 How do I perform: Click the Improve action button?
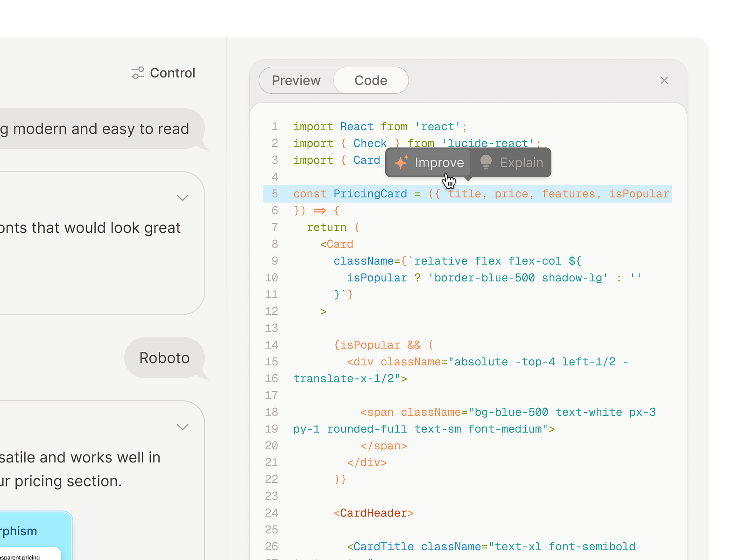tap(430, 162)
